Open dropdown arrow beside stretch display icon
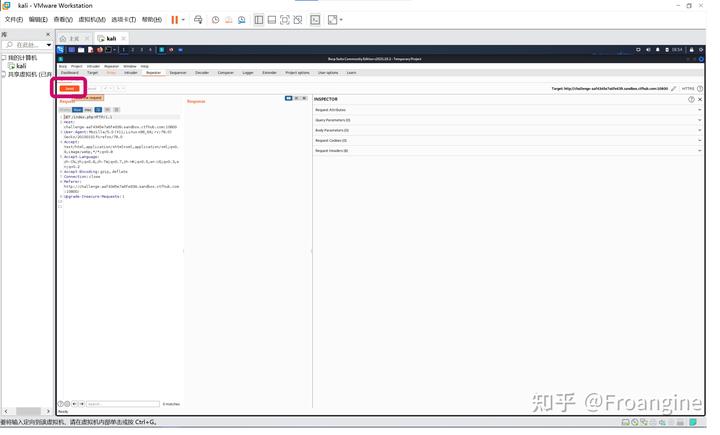 tap(341, 20)
